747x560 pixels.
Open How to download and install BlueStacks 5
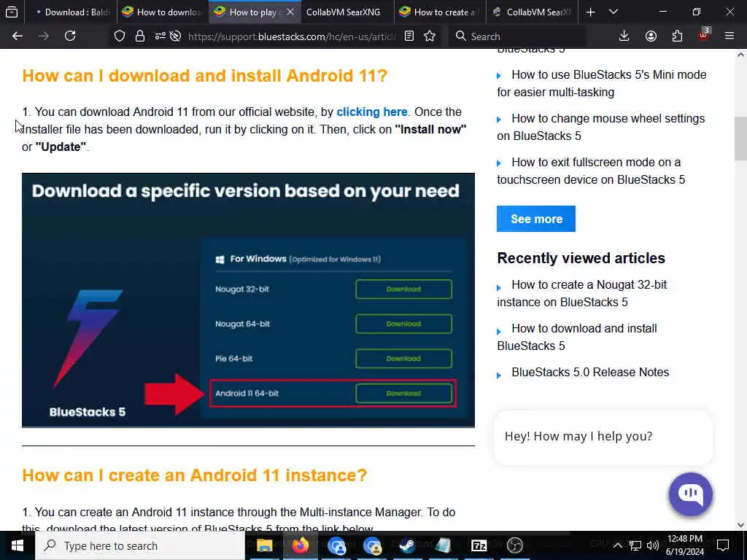tap(577, 337)
